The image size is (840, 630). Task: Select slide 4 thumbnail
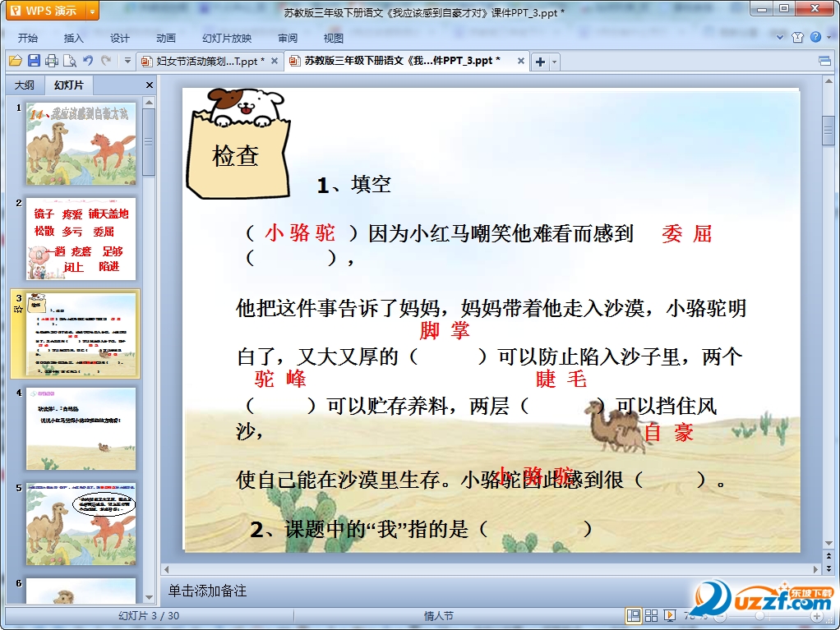pyautogui.click(x=81, y=429)
